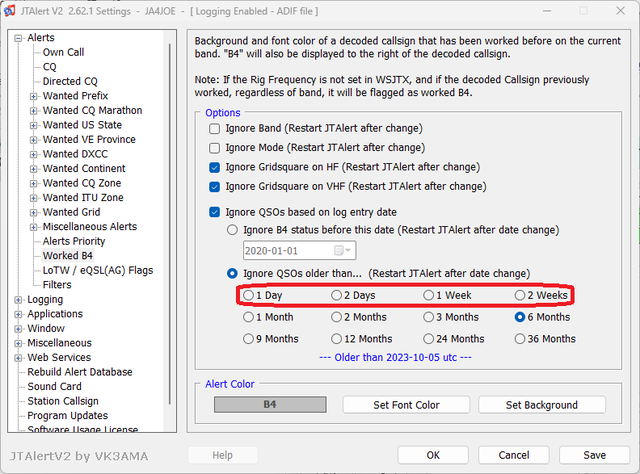Choose the 12 Months option
The width and height of the screenshot is (640, 474).
(x=336, y=338)
